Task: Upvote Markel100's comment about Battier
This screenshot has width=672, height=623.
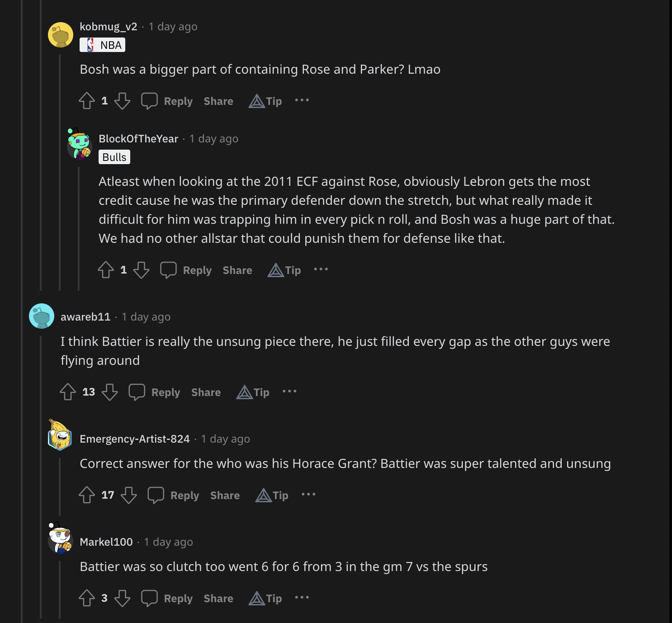Action: pyautogui.click(x=87, y=598)
